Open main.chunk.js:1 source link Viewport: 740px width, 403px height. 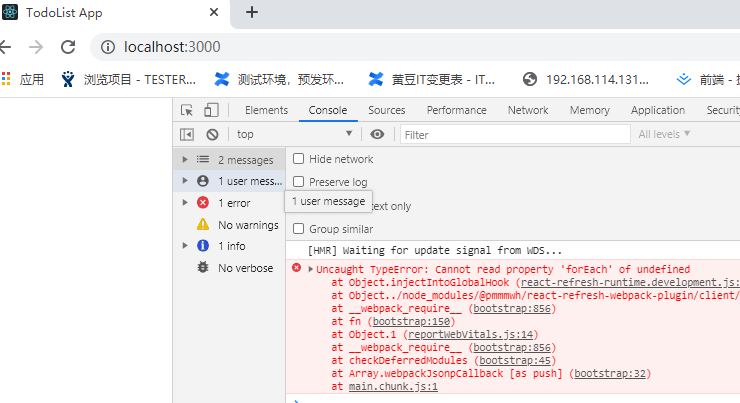pyautogui.click(x=393, y=386)
